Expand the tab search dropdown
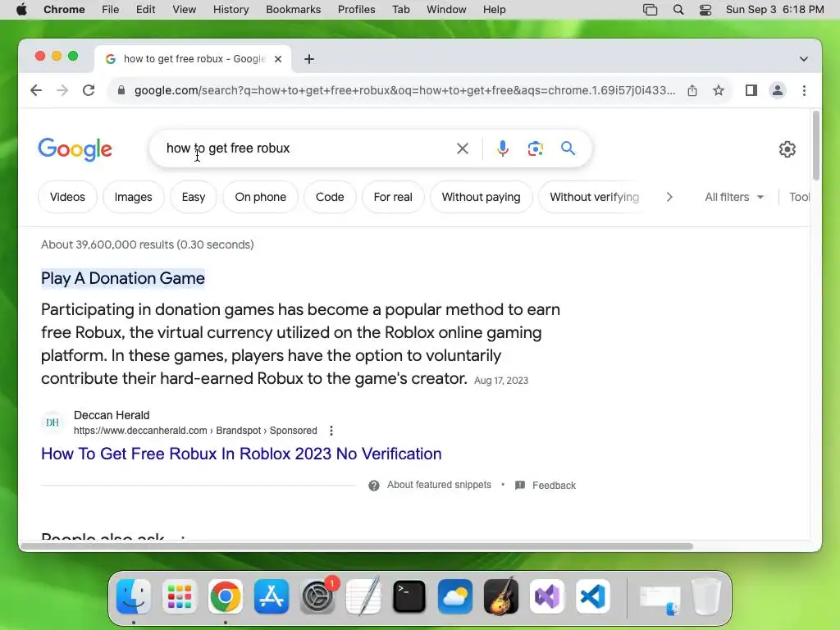 (804, 59)
